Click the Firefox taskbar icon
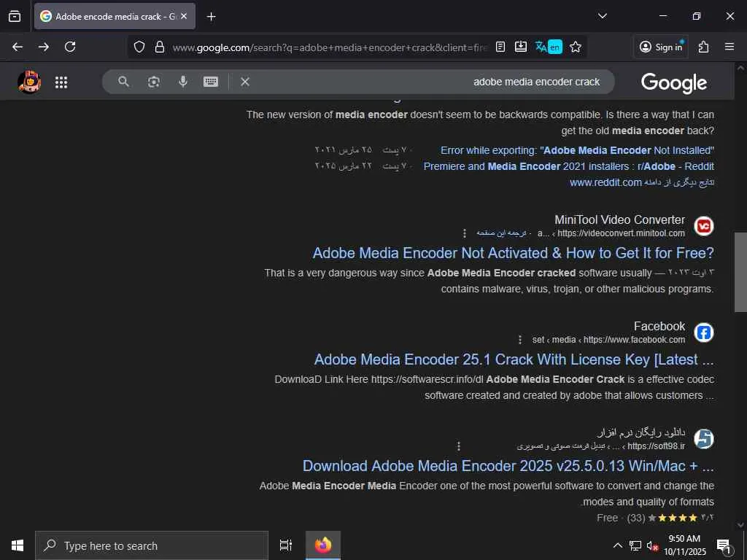This screenshot has width=747, height=560. pos(323,545)
